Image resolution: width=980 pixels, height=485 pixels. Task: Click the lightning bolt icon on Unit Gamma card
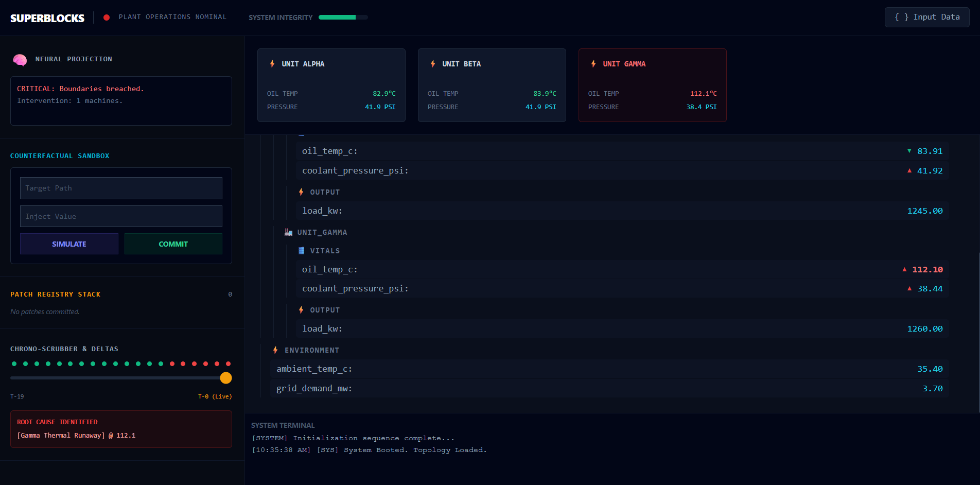(x=593, y=64)
